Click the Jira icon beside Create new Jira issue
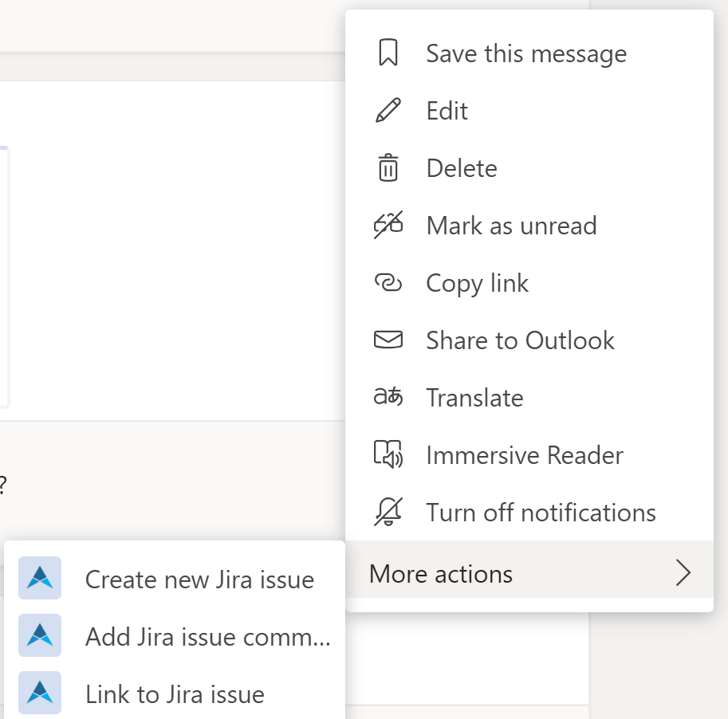The height and width of the screenshot is (719, 728). point(39,579)
